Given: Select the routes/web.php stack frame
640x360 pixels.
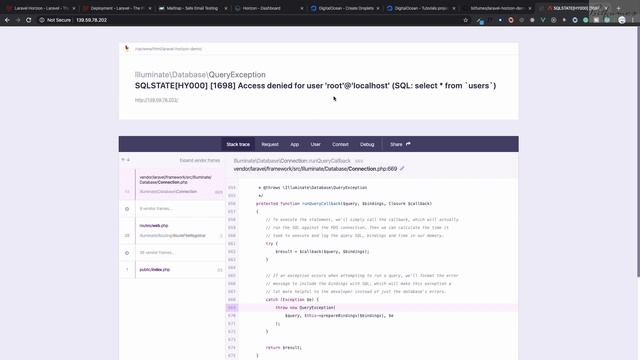Looking at the screenshot, I should (172, 231).
